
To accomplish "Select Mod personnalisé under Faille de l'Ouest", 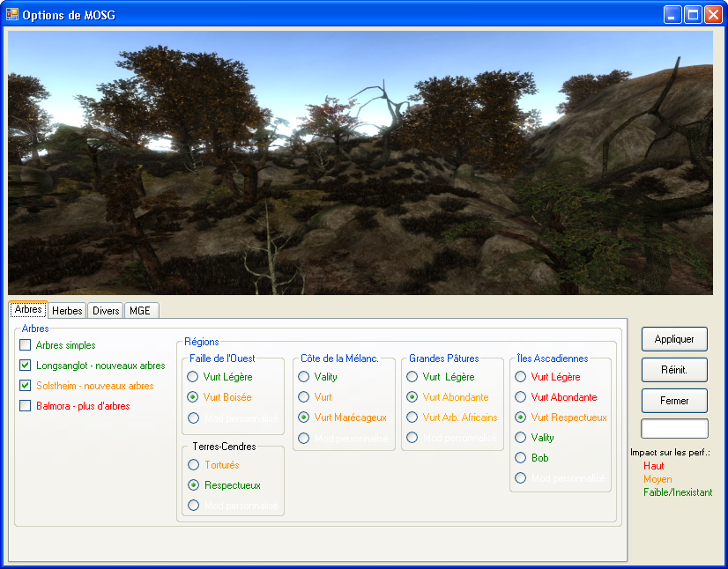I will pyautogui.click(x=193, y=418).
